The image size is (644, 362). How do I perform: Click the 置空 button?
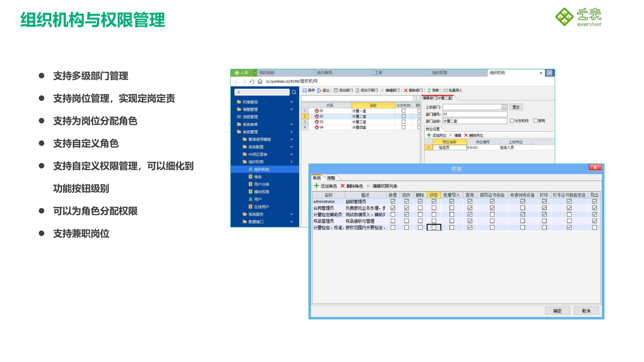516,107
